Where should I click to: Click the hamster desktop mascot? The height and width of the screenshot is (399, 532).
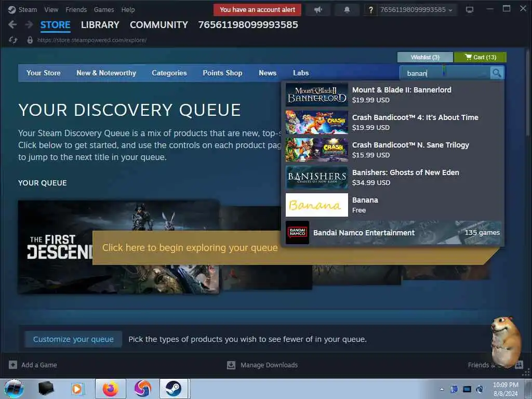(506, 341)
